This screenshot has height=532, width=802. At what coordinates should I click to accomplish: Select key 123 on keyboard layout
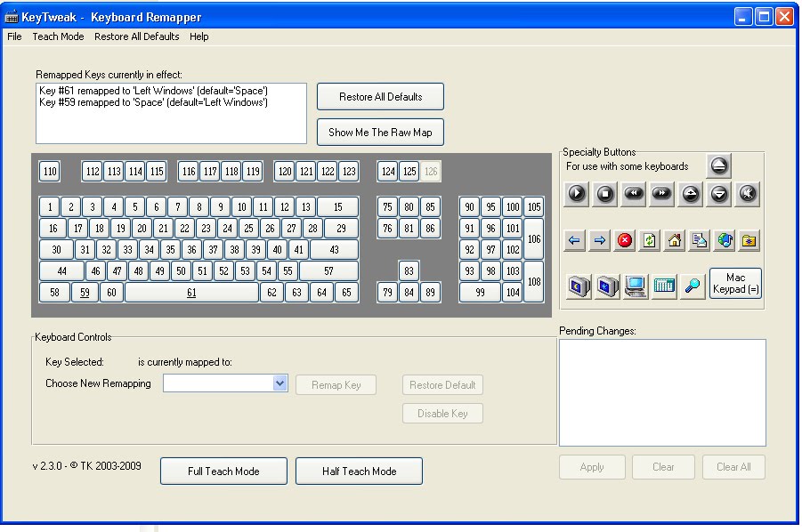tap(349, 171)
